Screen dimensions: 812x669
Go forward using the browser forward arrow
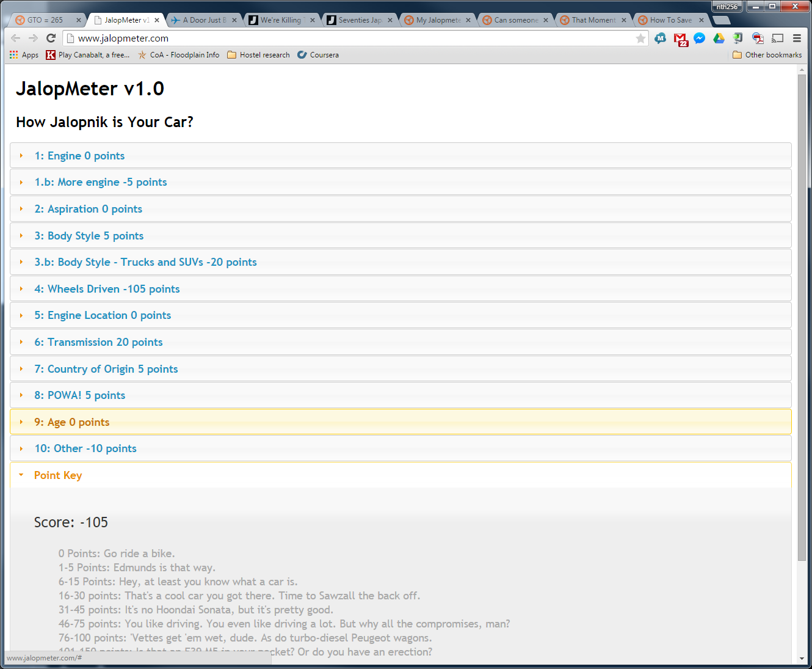coord(33,38)
